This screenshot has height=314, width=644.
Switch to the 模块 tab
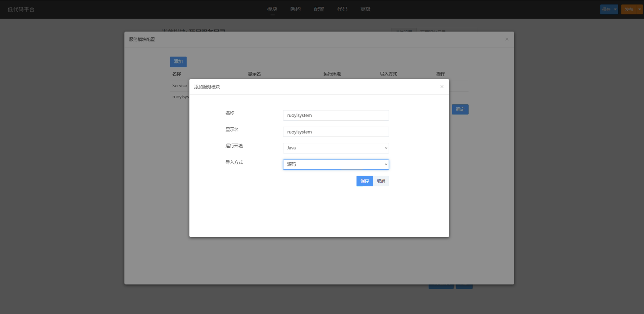pos(272,9)
